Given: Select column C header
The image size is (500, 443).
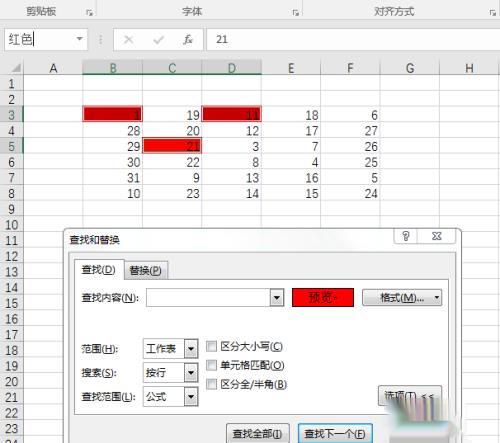Looking at the screenshot, I should [172, 68].
